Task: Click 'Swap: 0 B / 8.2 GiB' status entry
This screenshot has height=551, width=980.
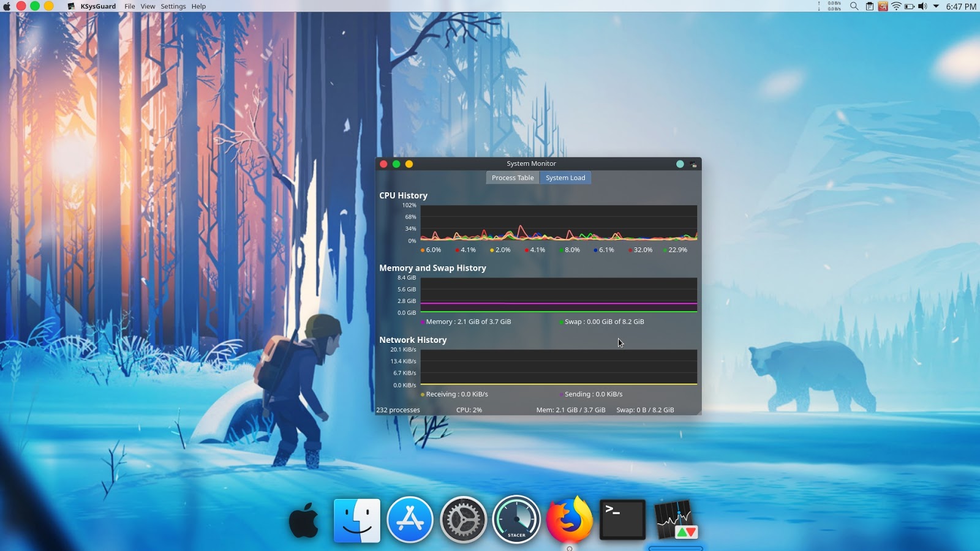Action: click(x=645, y=410)
